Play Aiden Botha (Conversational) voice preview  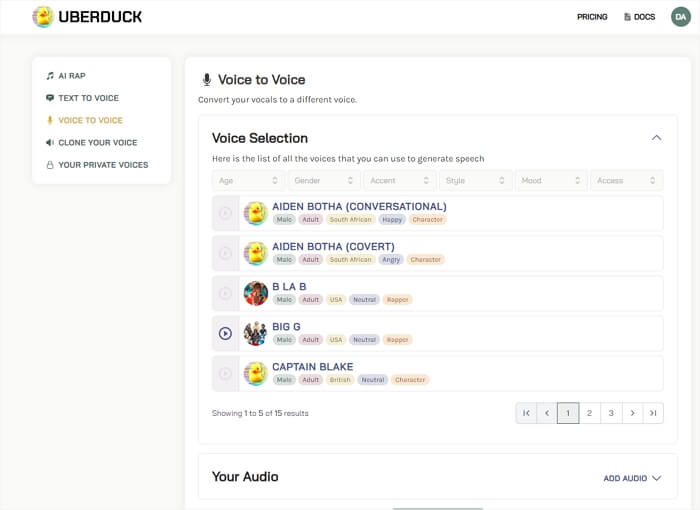click(x=225, y=213)
